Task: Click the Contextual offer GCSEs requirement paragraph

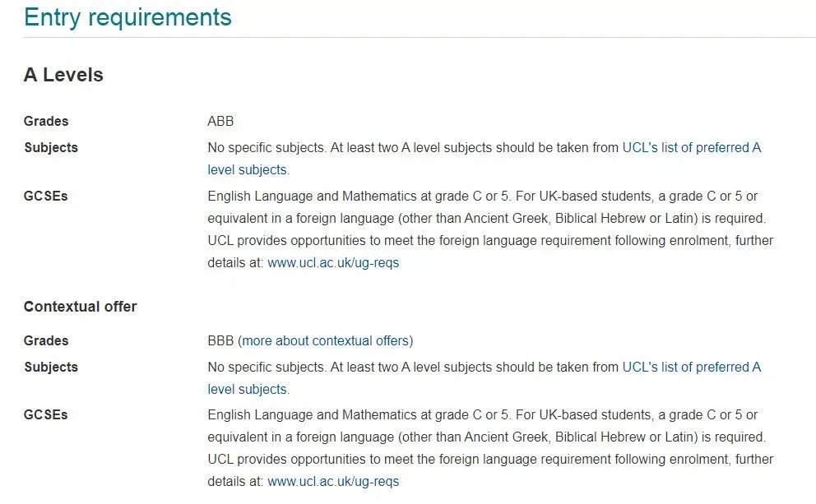Action: 490,448
